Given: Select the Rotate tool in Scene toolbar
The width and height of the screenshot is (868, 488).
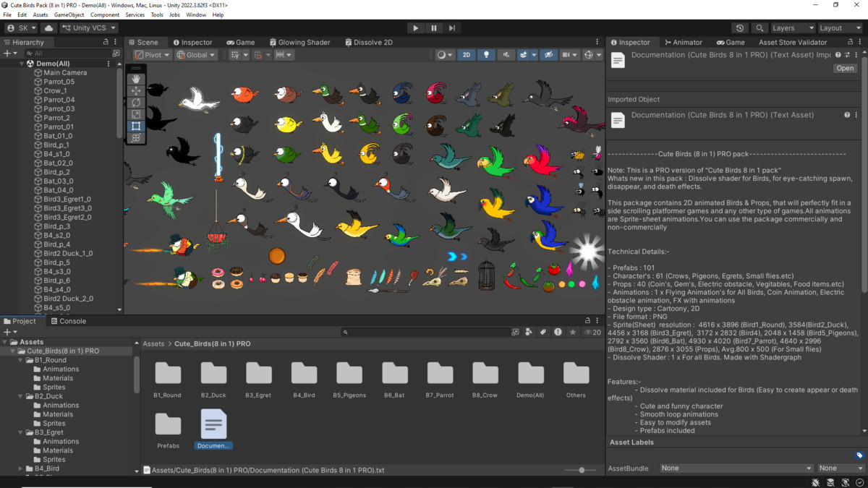Looking at the screenshot, I should click(136, 103).
